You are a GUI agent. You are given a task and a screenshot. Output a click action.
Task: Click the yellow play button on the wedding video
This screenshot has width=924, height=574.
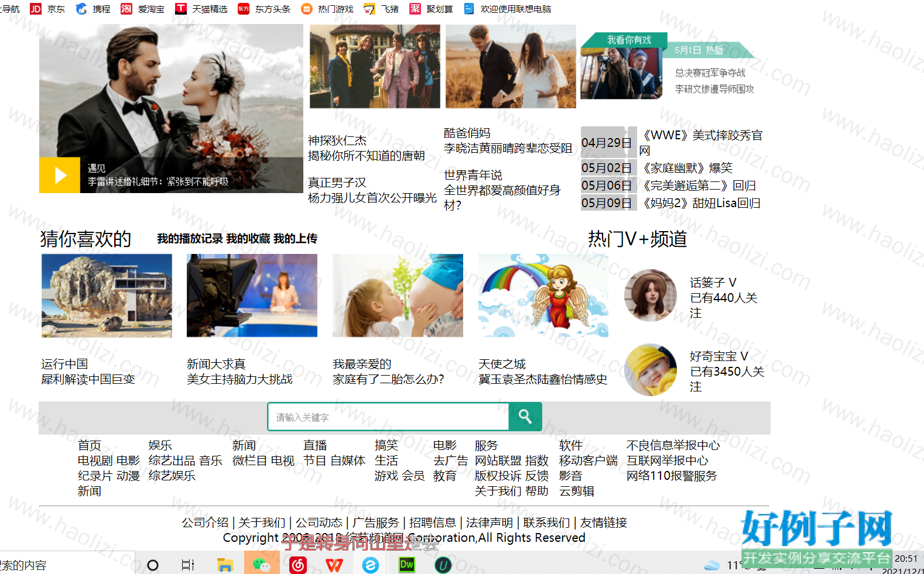[x=60, y=175]
